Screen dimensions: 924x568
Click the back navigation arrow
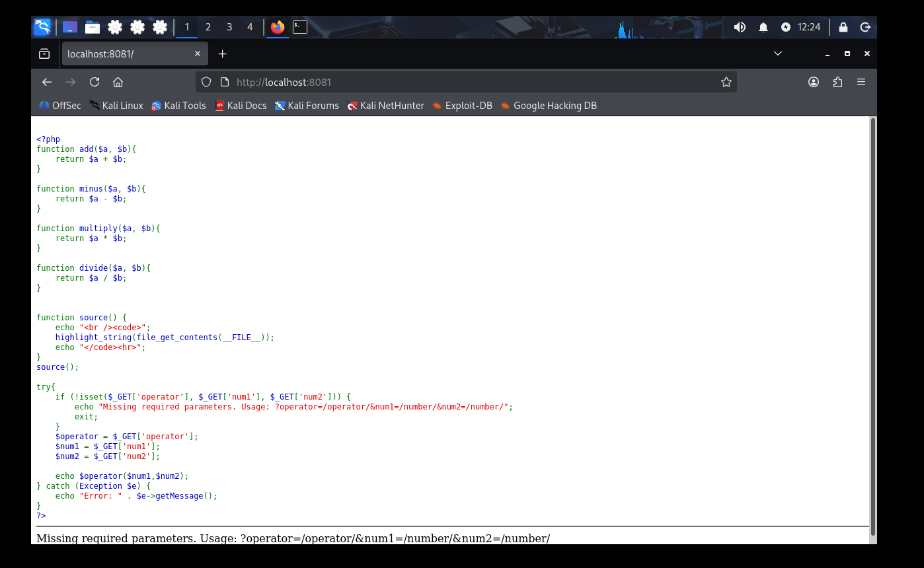click(x=47, y=82)
